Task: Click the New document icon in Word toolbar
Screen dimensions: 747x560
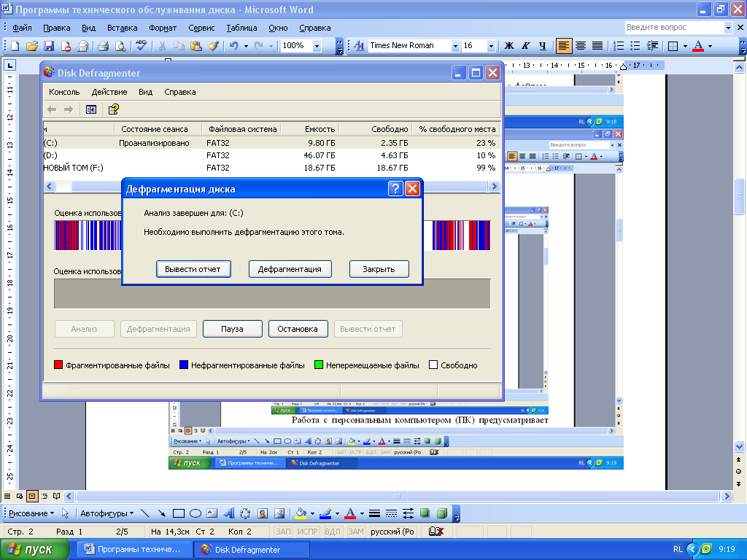Action: (x=15, y=46)
